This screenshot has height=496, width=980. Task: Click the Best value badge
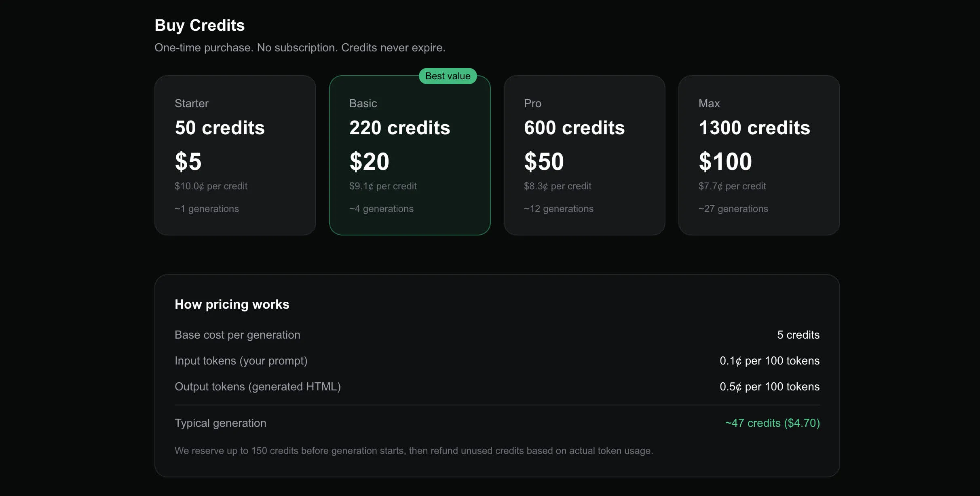point(447,76)
